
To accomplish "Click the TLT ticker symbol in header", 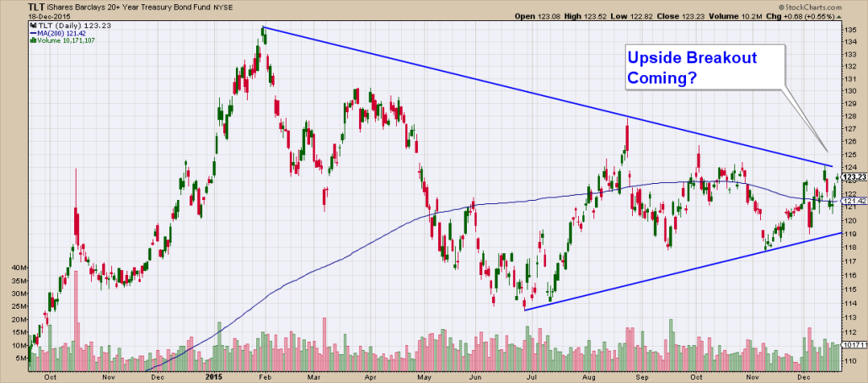I will (35, 7).
